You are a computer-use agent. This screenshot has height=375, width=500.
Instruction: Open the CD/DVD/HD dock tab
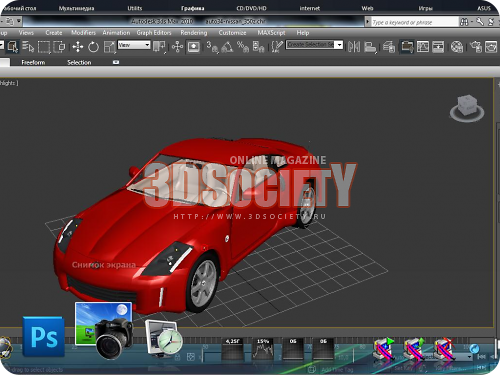click(251, 8)
